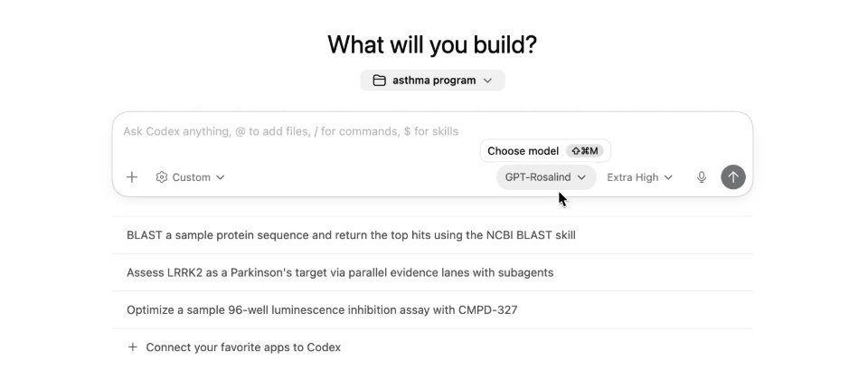Click the Custom mode label
Viewport: 868px width, 380px height.
pos(191,177)
